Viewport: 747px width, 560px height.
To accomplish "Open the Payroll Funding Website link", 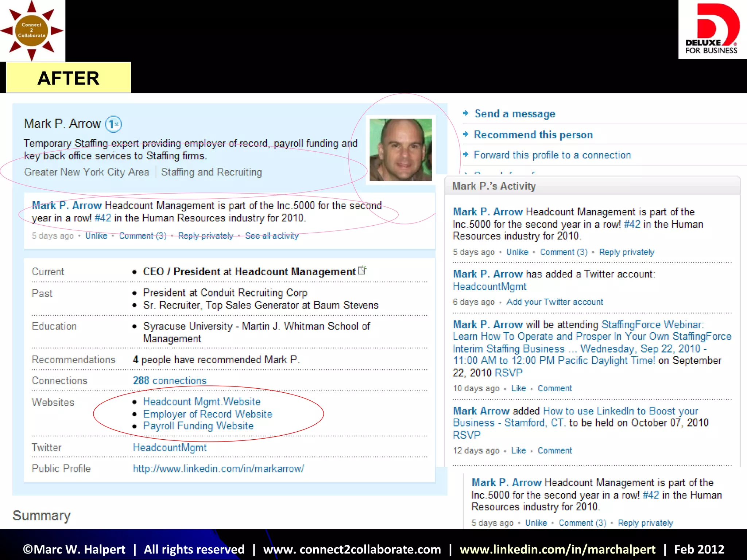I will [198, 426].
